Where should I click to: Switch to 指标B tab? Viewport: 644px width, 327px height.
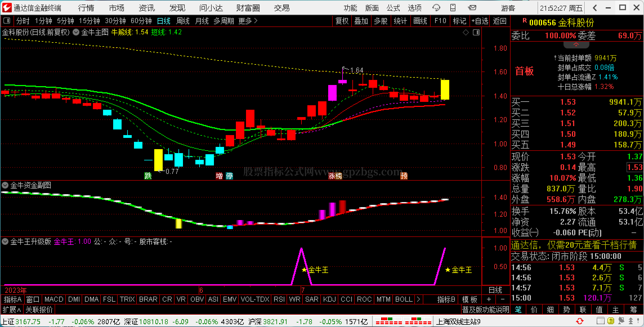[x=446, y=299]
